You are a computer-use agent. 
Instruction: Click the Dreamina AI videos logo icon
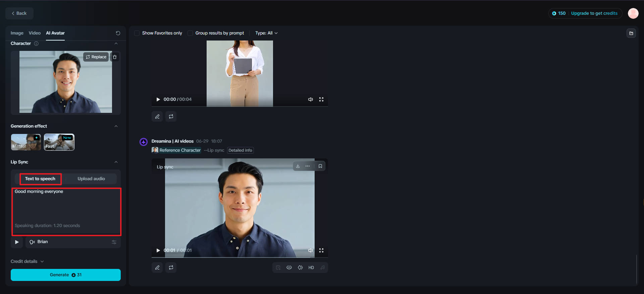(144, 142)
